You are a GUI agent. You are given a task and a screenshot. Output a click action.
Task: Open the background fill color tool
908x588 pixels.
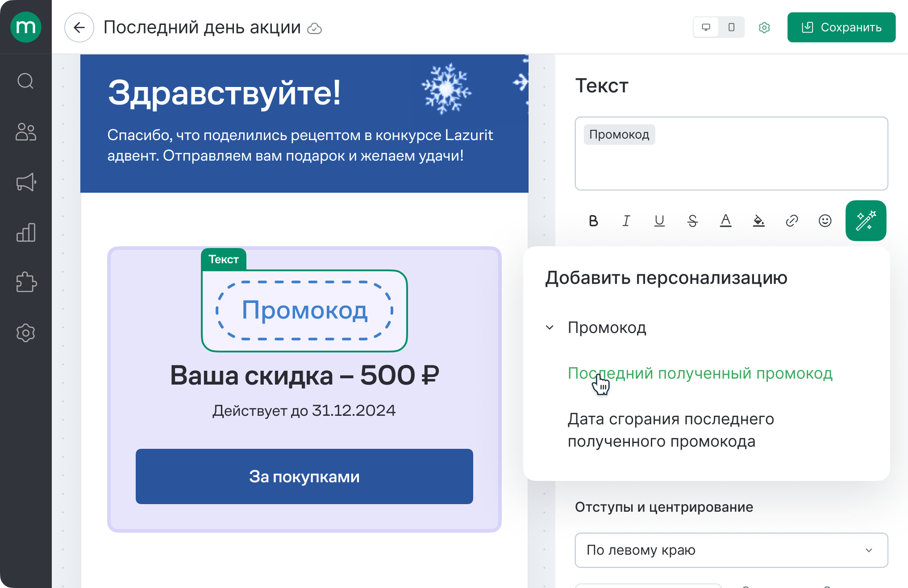758,221
